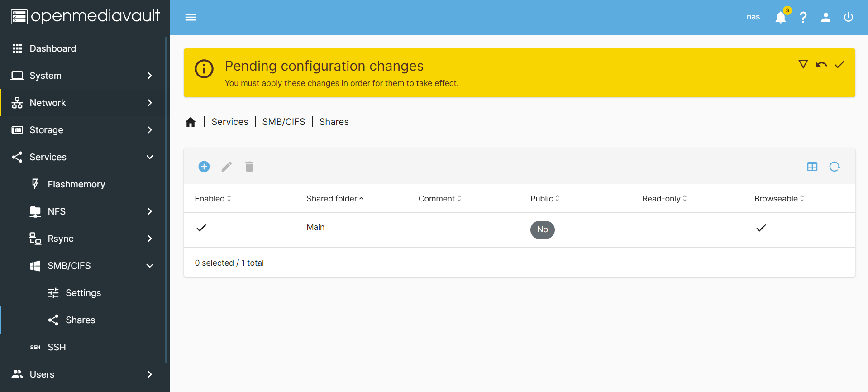Expand the Storage menu
Screen dimensions: 868x392
83,130
